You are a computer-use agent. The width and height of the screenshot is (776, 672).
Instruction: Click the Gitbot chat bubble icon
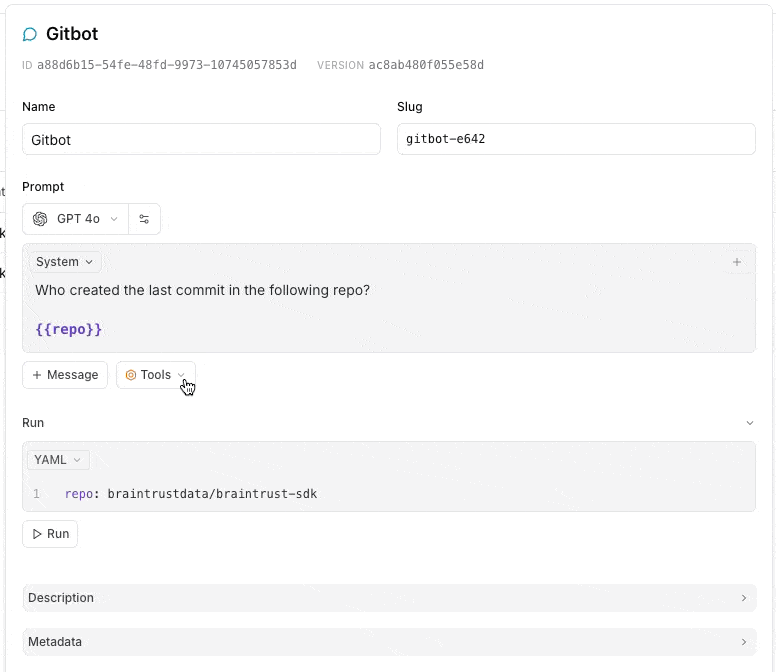tap(30, 34)
